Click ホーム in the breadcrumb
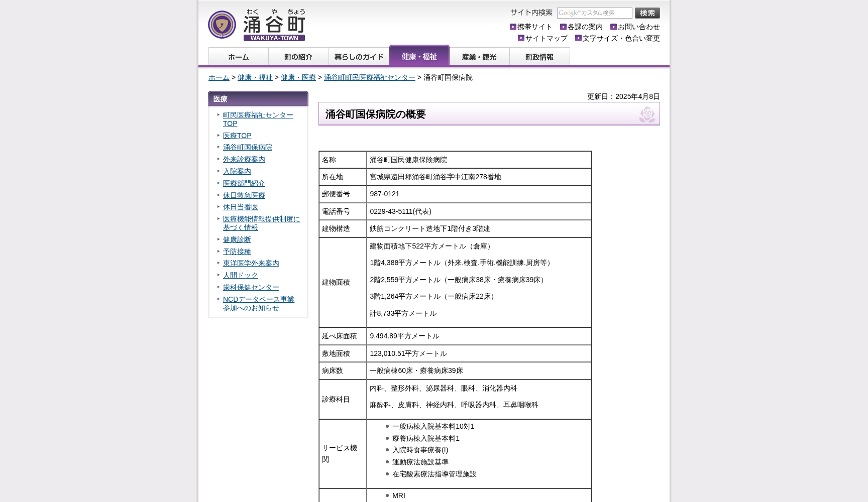This screenshot has height=502, width=868. tap(219, 77)
